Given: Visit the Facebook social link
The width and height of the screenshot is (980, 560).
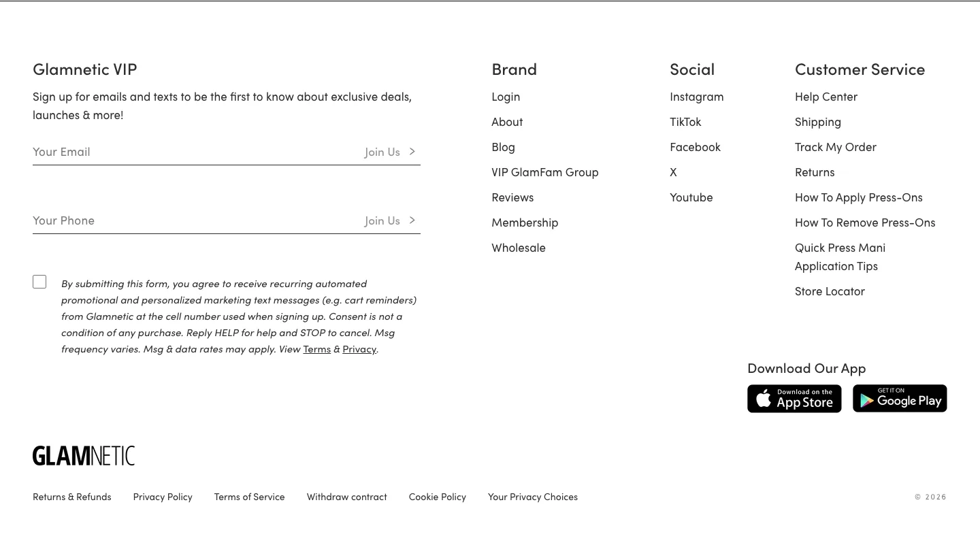Looking at the screenshot, I should 695,147.
